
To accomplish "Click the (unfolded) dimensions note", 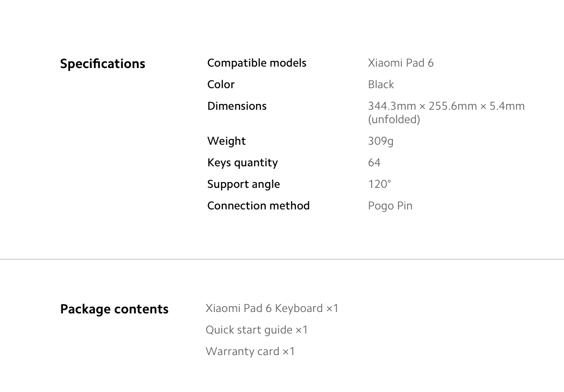I will pyautogui.click(x=394, y=119).
